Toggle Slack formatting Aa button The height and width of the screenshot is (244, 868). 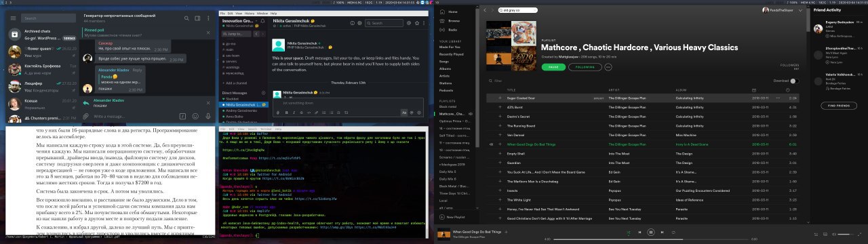403,112
